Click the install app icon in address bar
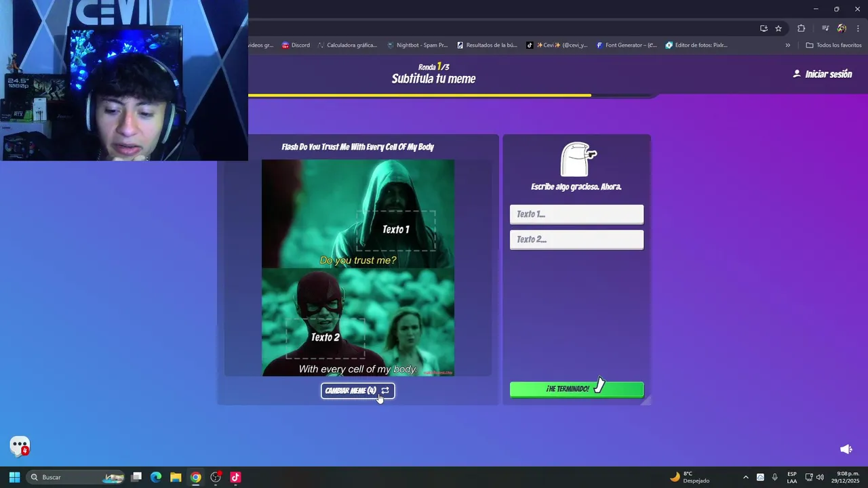868x488 pixels. point(764,28)
